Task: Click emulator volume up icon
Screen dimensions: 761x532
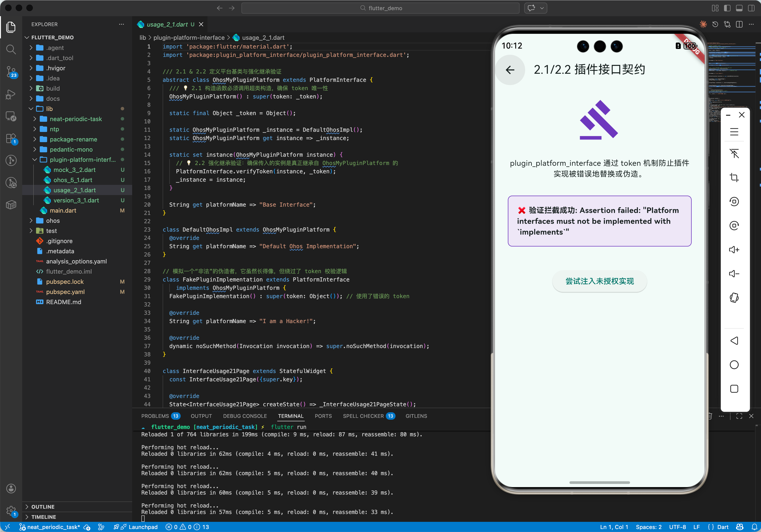Action: click(x=734, y=250)
